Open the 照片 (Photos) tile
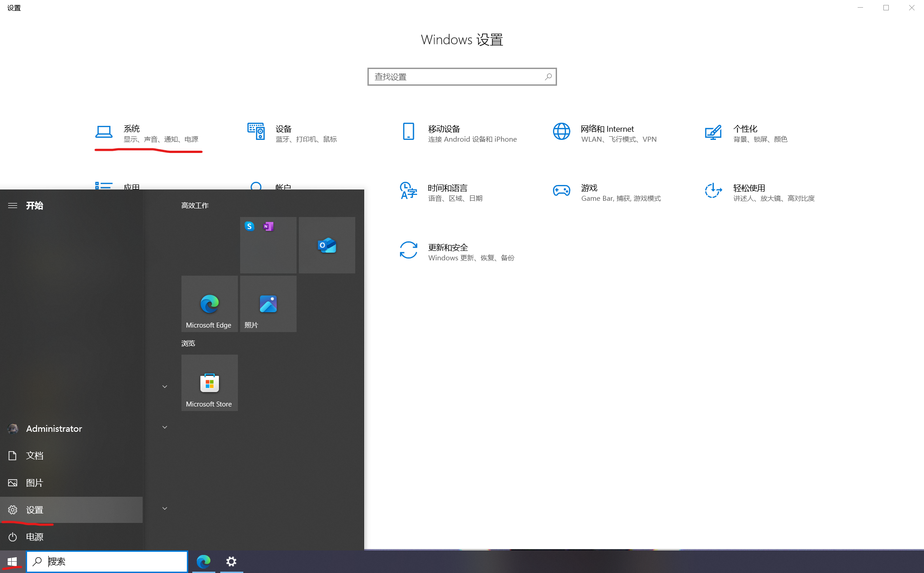924x573 pixels. 268,304
